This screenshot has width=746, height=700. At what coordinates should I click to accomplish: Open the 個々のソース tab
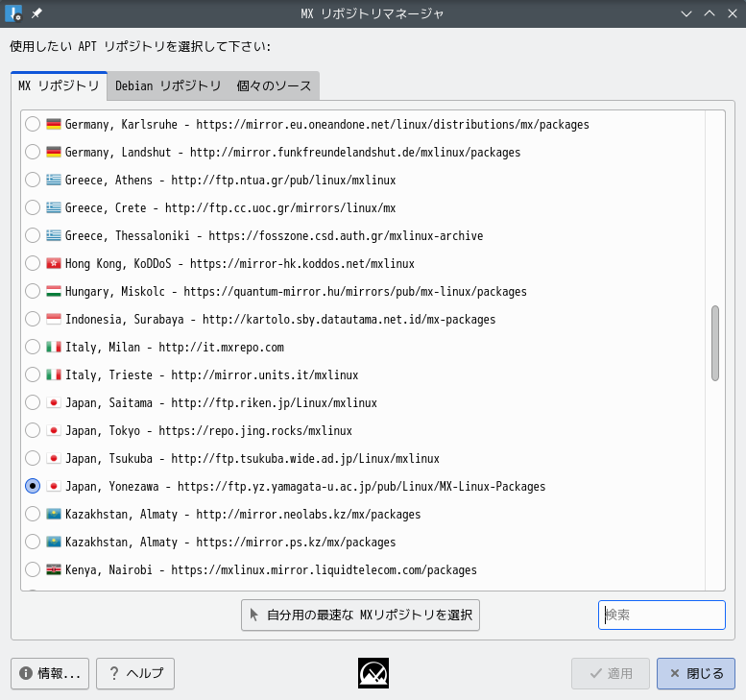pos(274,86)
